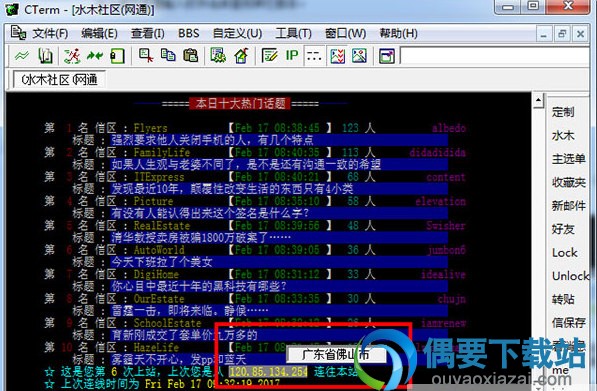Click the board name SchoolEstate
Viewport: 597px width, 391px height.
167,323
